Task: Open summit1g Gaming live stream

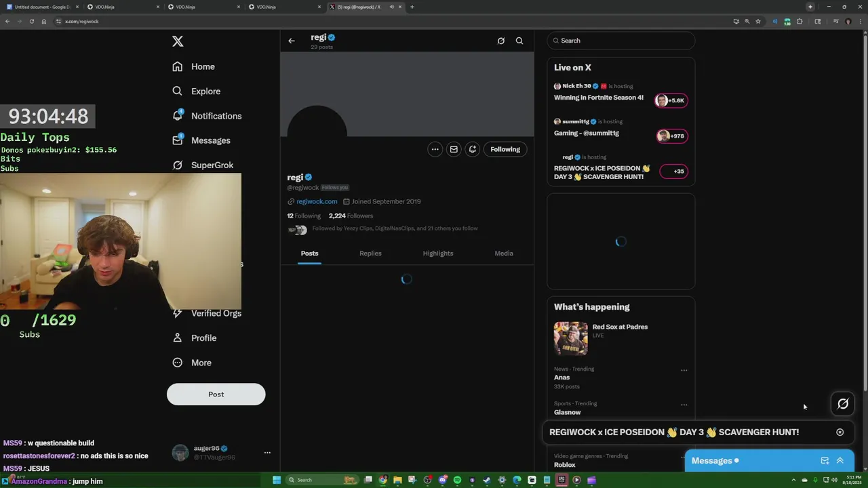Action: pos(587,134)
